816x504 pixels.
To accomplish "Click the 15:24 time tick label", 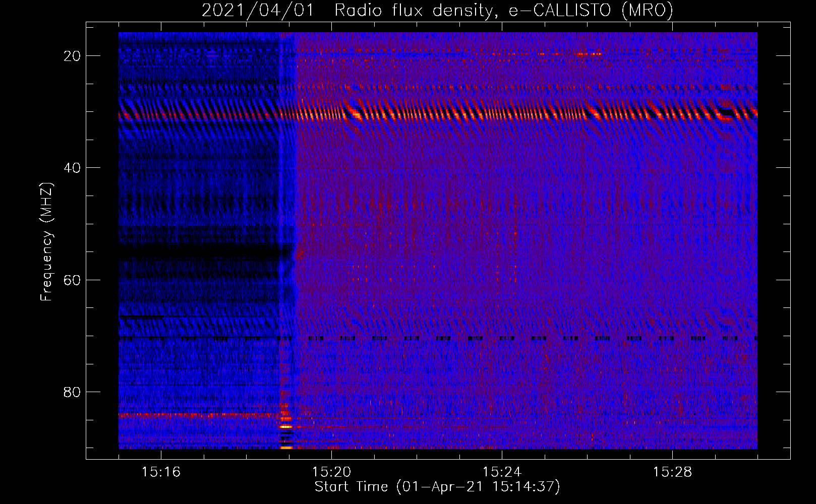I will (x=502, y=472).
